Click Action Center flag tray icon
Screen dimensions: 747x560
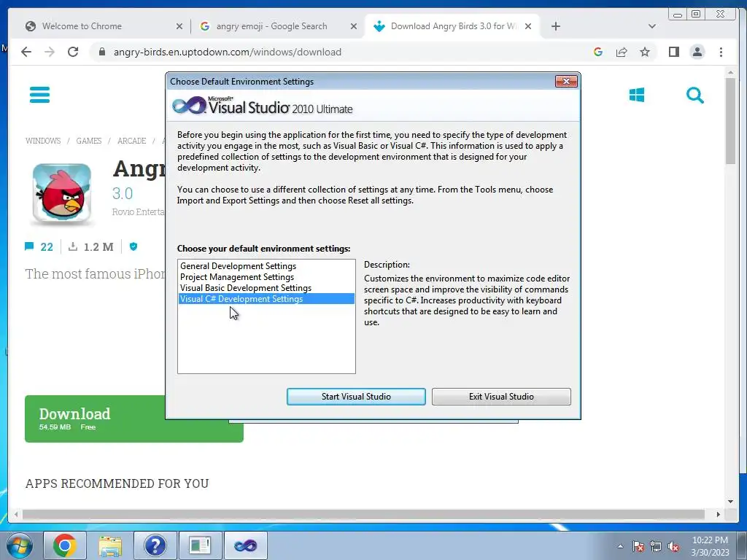pos(638,546)
